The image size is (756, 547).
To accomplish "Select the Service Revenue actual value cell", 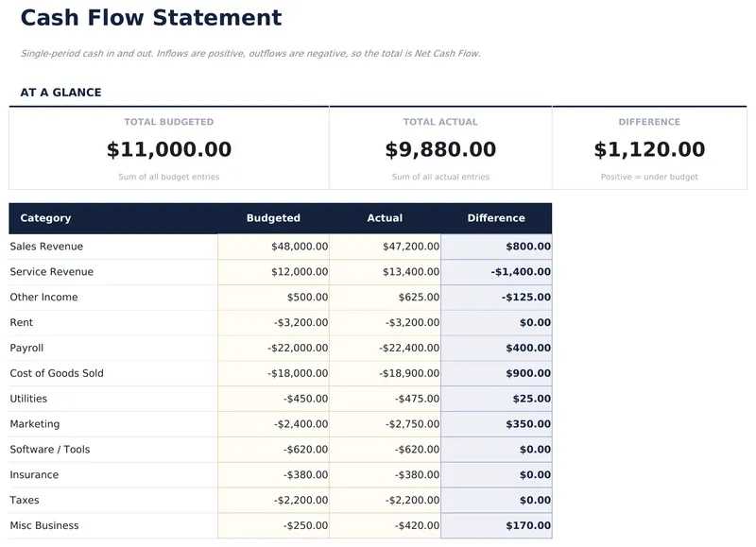I will coord(386,272).
